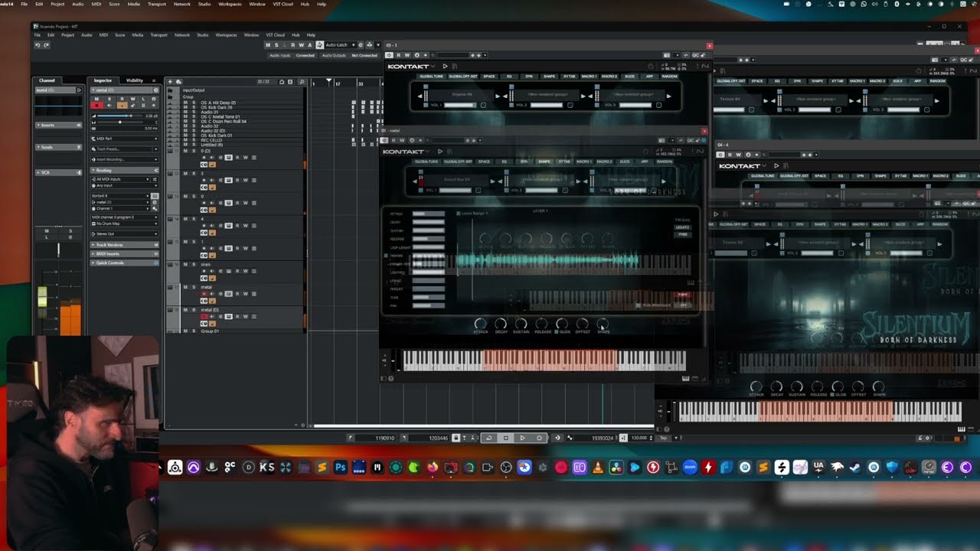980x551 pixels.
Task: Click the Record button in Nuendo transport
Action: [539, 438]
